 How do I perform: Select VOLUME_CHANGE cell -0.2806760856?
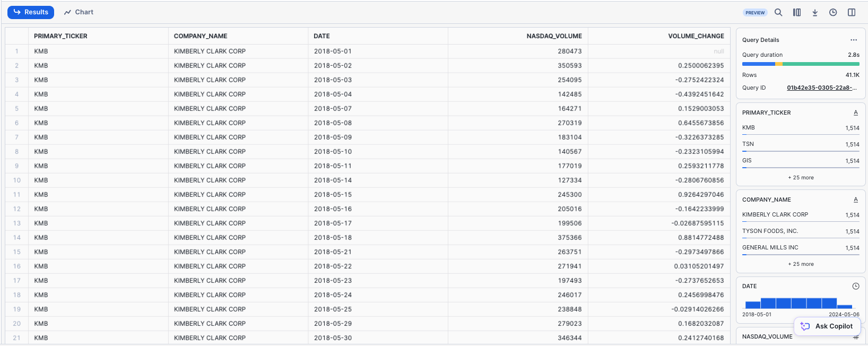click(659, 180)
